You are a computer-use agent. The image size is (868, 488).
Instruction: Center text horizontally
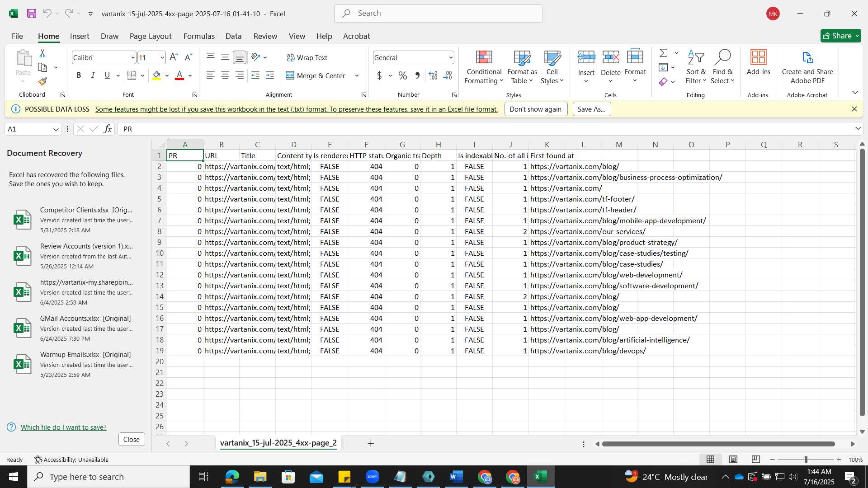pos(225,75)
